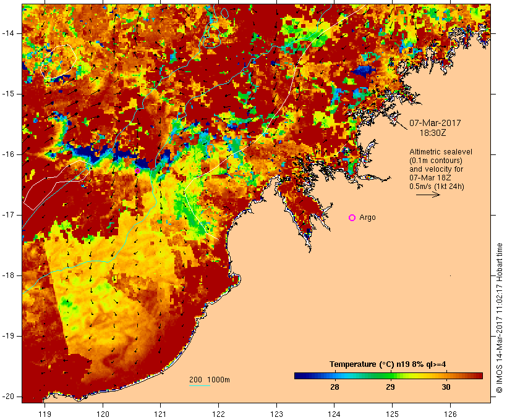
Task: Click the longitude label "122"
Action: click(x=219, y=414)
